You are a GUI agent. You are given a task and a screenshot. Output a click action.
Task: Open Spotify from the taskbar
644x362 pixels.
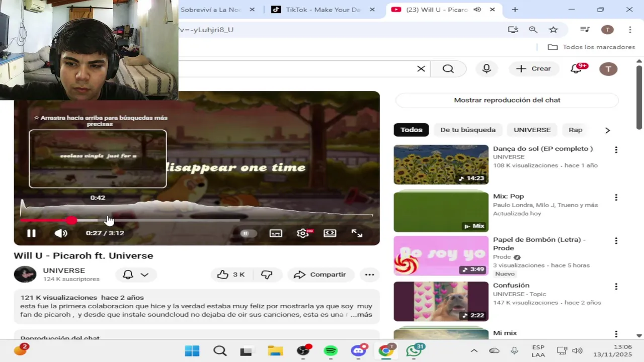click(331, 350)
